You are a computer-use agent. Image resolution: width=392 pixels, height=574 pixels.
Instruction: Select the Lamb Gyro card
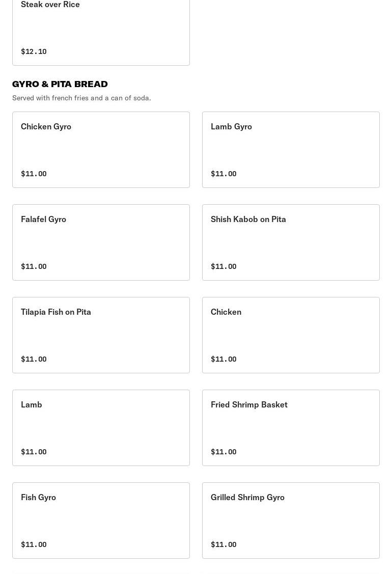pyautogui.click(x=291, y=150)
